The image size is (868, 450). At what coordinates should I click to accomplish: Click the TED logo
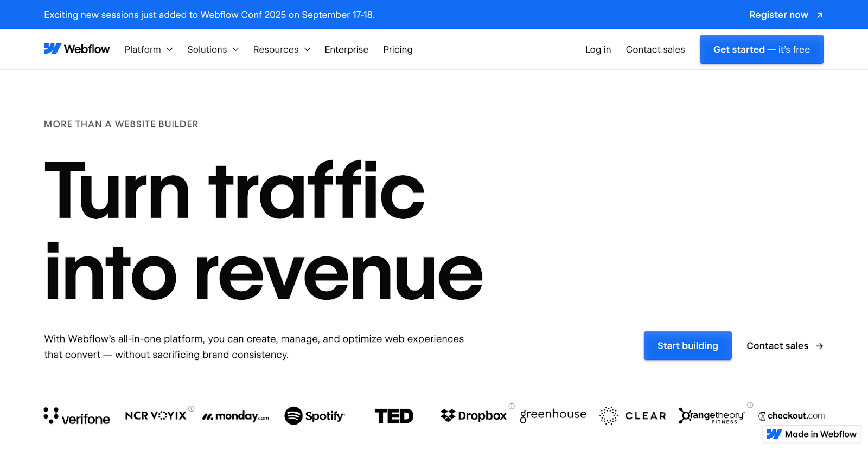click(x=394, y=416)
